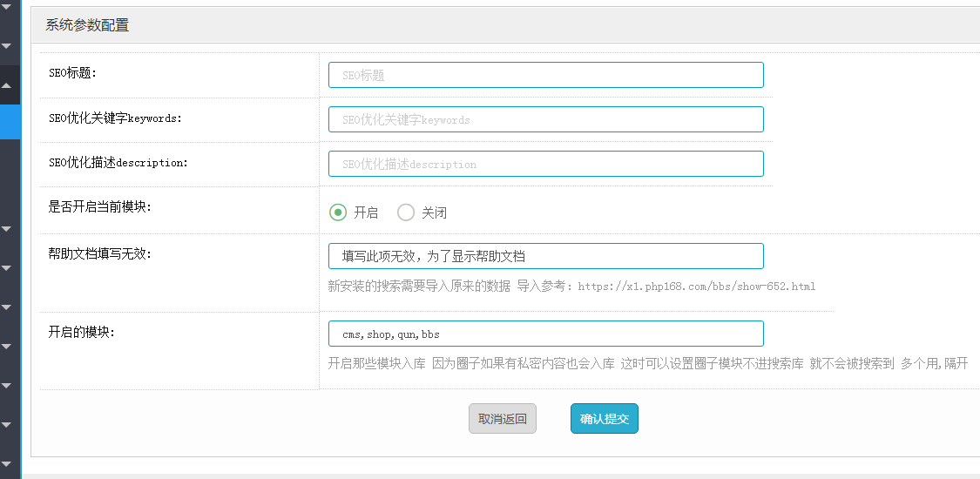Select the blue highlighted sidebar item
Image resolution: width=980 pixels, height=479 pixels.
pos(10,122)
